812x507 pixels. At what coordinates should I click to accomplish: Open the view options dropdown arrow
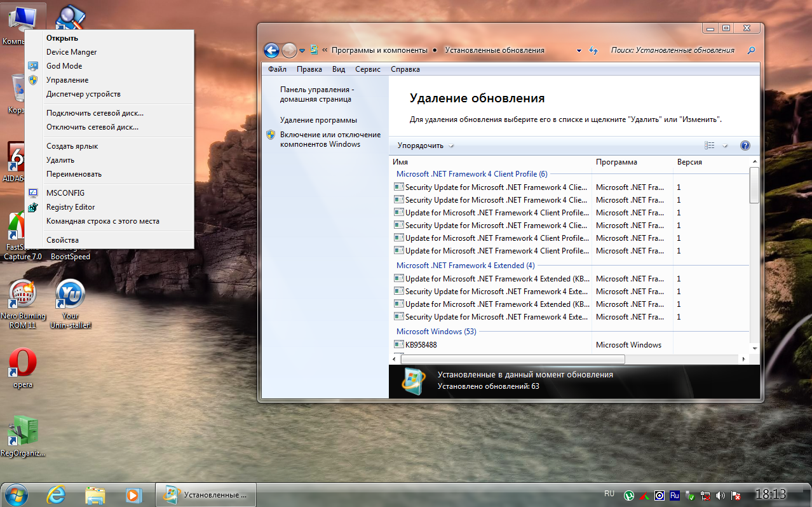725,145
